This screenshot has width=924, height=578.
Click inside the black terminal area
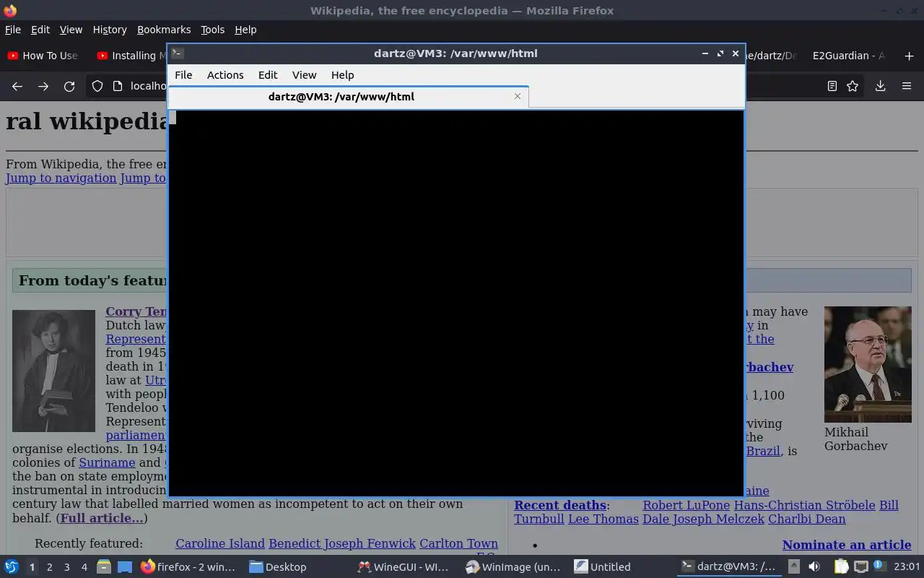456,303
